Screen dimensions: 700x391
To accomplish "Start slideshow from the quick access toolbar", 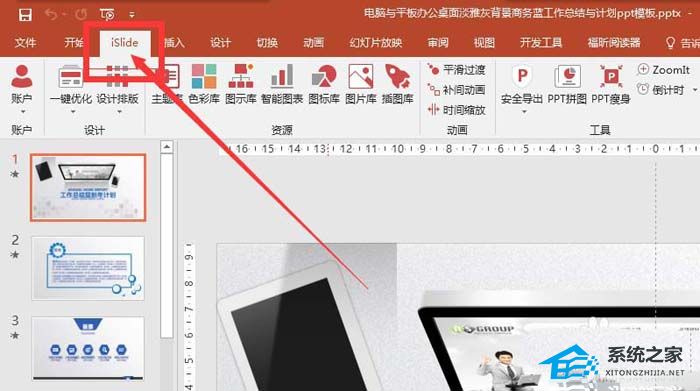I will [107, 15].
